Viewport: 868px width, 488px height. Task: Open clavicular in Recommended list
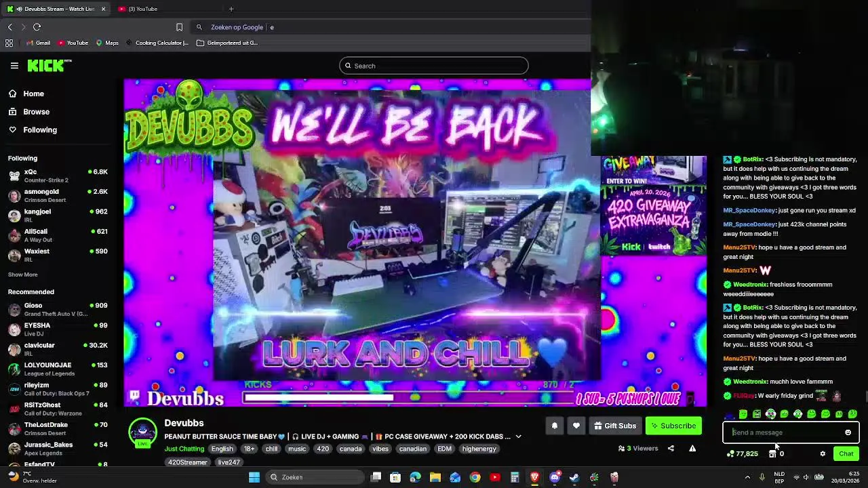click(58, 349)
